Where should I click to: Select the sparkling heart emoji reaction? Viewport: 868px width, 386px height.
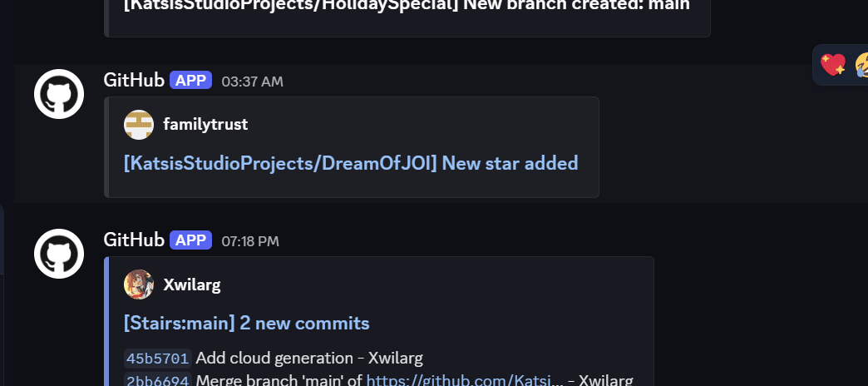(832, 64)
